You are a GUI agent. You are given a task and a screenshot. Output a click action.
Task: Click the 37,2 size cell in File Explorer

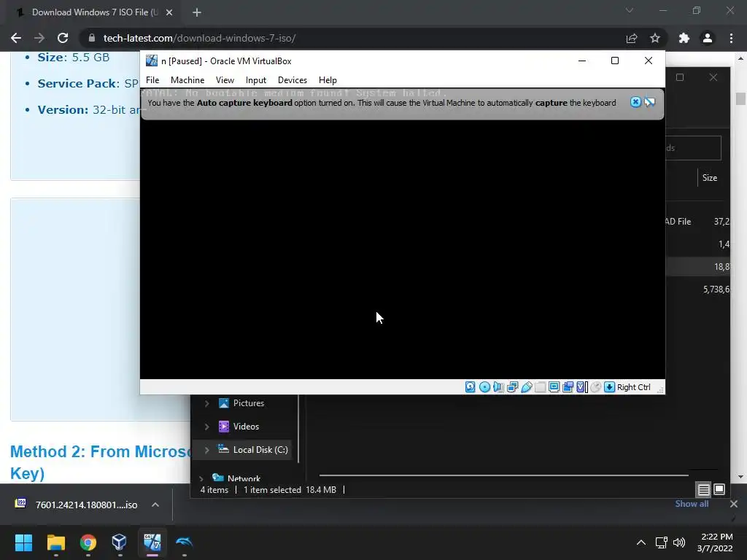721,222
